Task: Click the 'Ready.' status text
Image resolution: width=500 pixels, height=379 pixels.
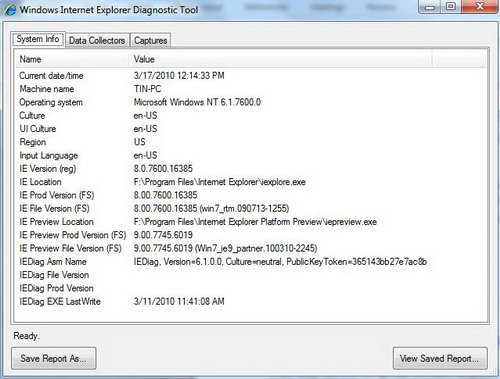Action: tap(26, 336)
